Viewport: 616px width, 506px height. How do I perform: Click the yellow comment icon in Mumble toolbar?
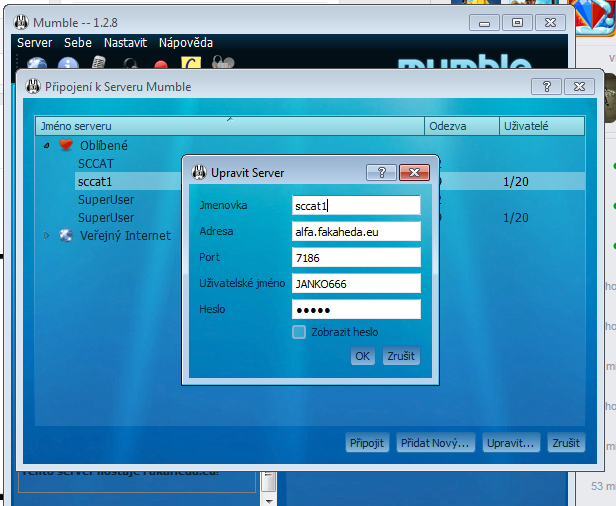(192, 64)
